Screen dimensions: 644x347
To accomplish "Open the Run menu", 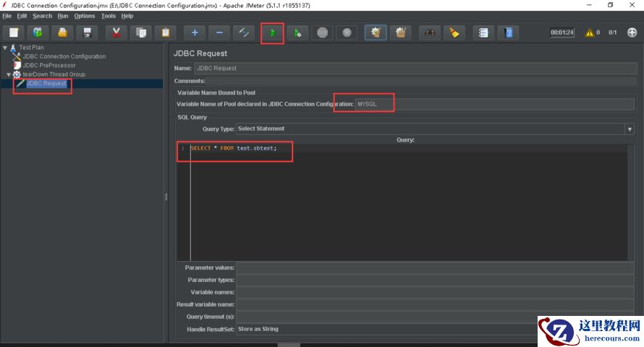I will pyautogui.click(x=63, y=16).
